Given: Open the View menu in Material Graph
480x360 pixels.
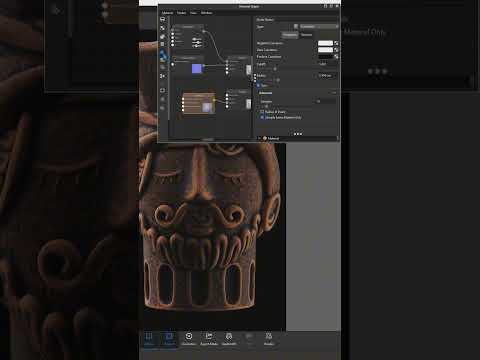Looking at the screenshot, I should pyautogui.click(x=193, y=13).
